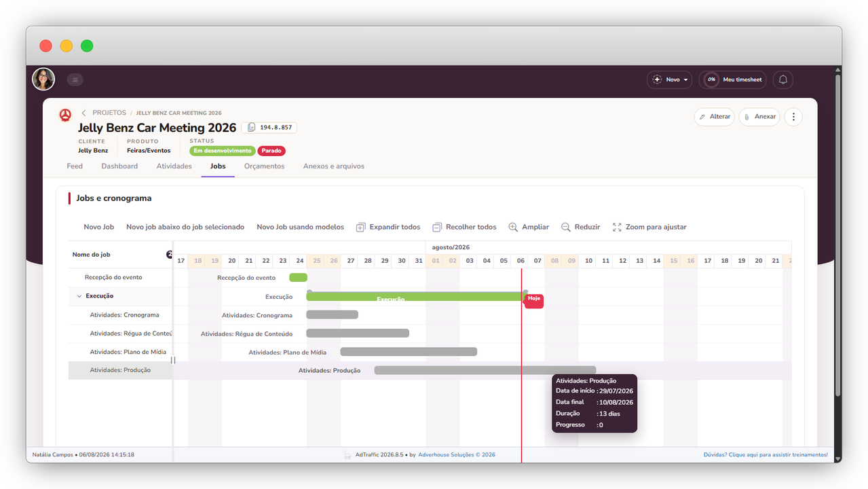Screen dimensions: 868x489
Task: Open the three-dot more options menu
Action: (793, 117)
